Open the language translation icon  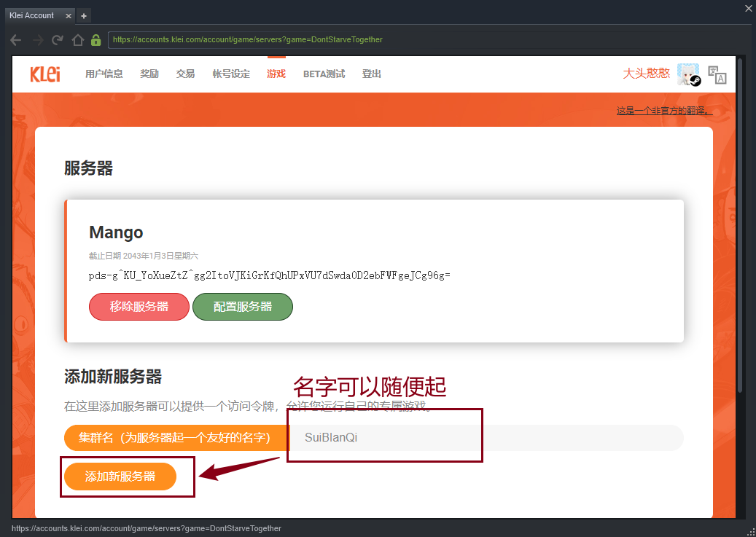(717, 75)
